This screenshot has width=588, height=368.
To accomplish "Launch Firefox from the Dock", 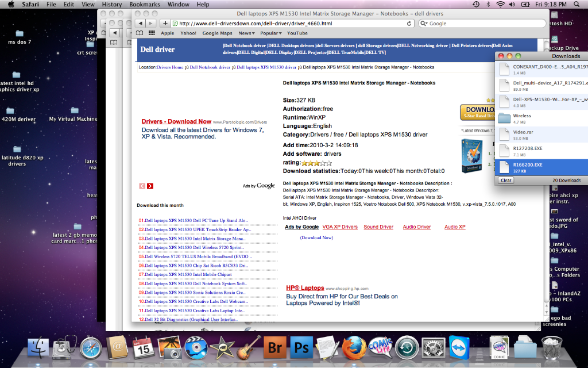I will pos(354,348).
